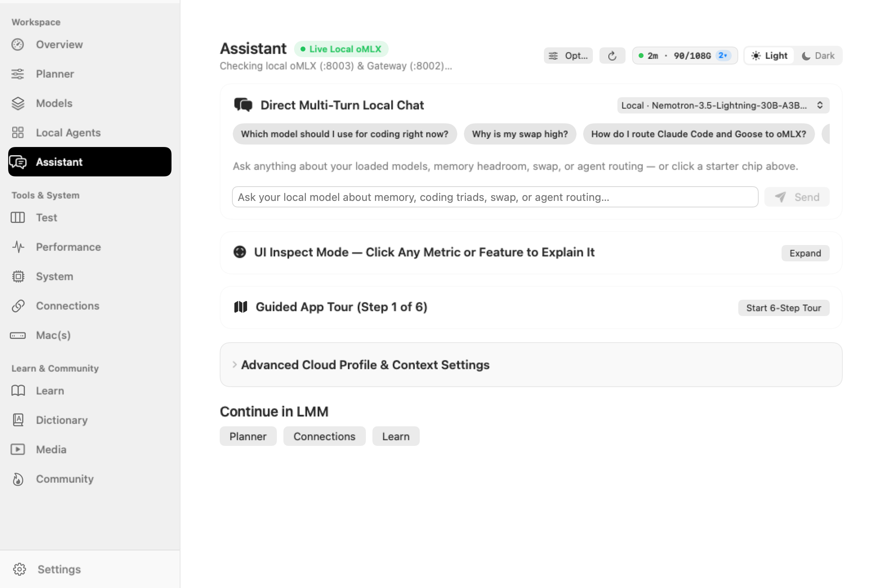Image resolution: width=882 pixels, height=588 pixels.
Task: Click the UI Inspect Mode target icon
Action: click(x=240, y=252)
